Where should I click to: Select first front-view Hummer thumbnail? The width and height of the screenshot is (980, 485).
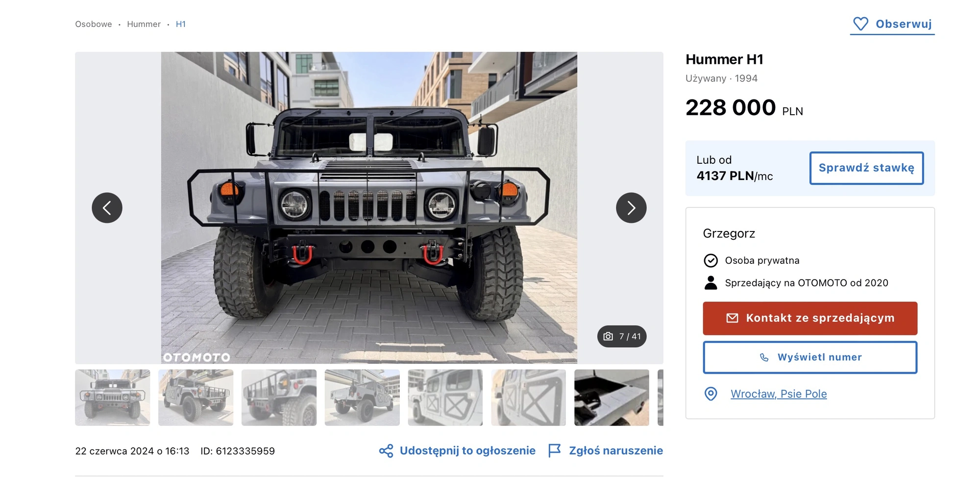coord(113,397)
